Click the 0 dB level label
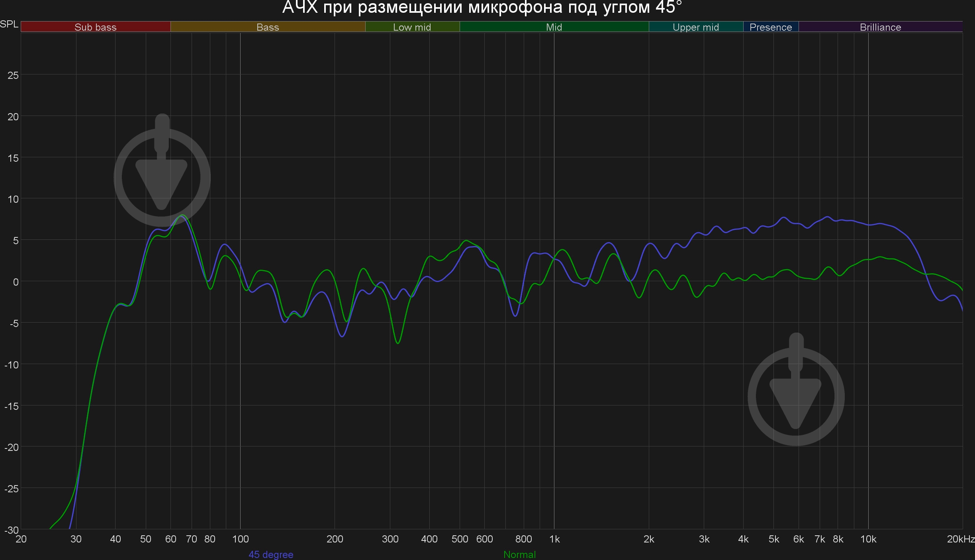The width and height of the screenshot is (975, 560). (16, 282)
